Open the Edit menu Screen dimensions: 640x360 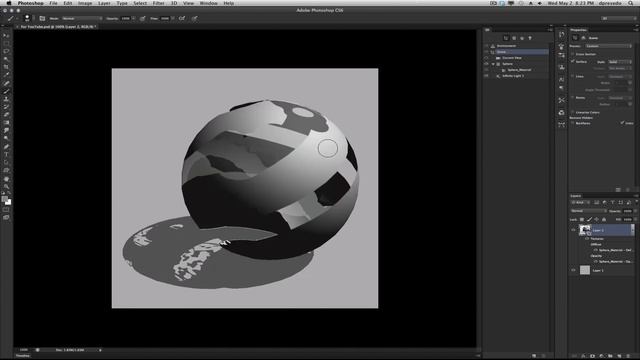(68, 3)
